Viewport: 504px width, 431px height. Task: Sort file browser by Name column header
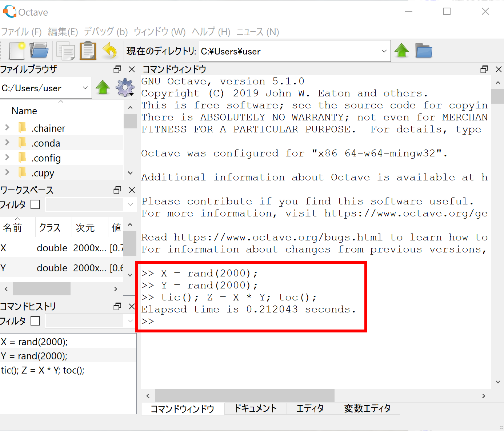click(x=24, y=111)
